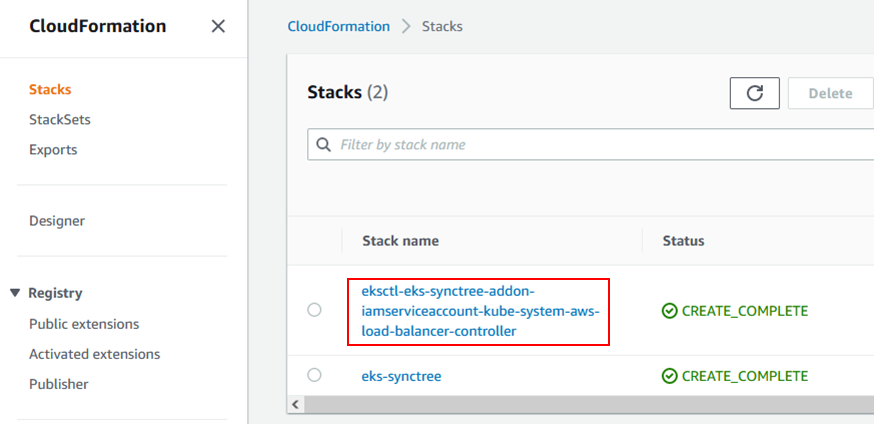
Task: Sort by Status column header
Action: (x=683, y=241)
